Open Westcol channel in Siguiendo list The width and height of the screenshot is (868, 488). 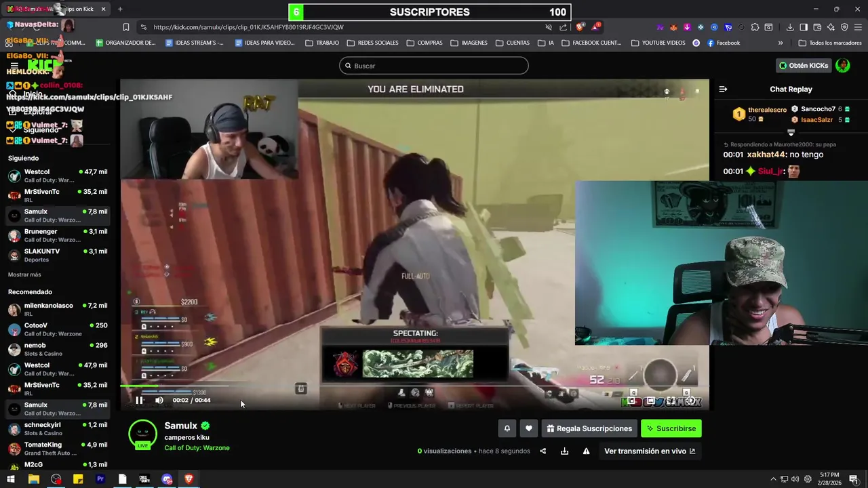[58, 176]
